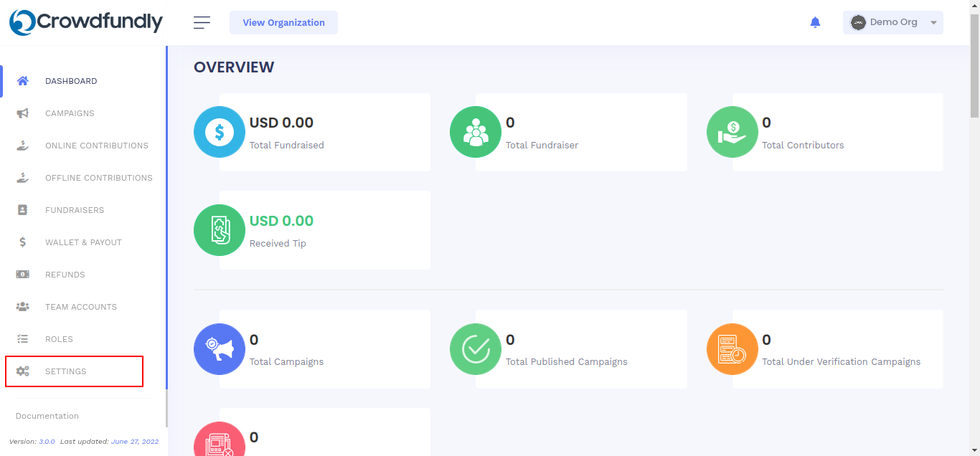Click the Total Campaigns megaphone circle icon
The image size is (980, 456).
[220, 349]
